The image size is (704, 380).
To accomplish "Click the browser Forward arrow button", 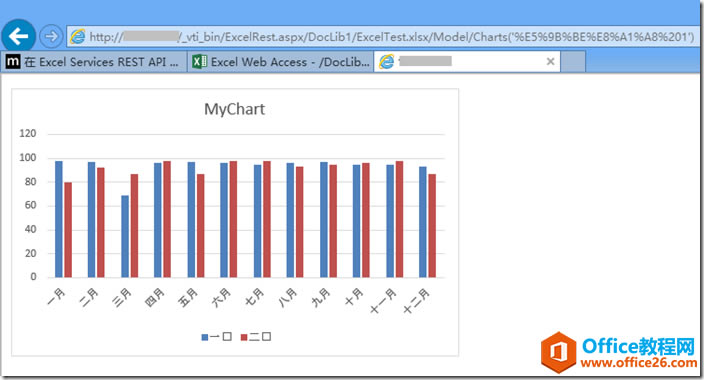I will click(51, 36).
